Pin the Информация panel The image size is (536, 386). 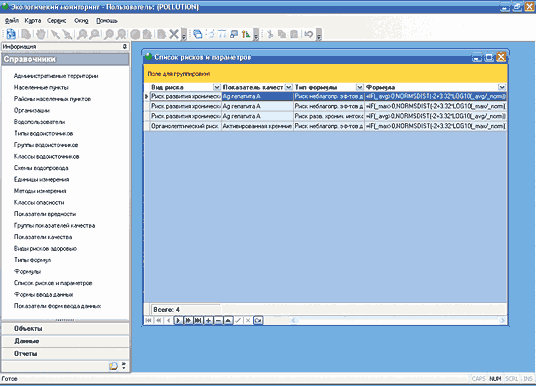coord(125,46)
